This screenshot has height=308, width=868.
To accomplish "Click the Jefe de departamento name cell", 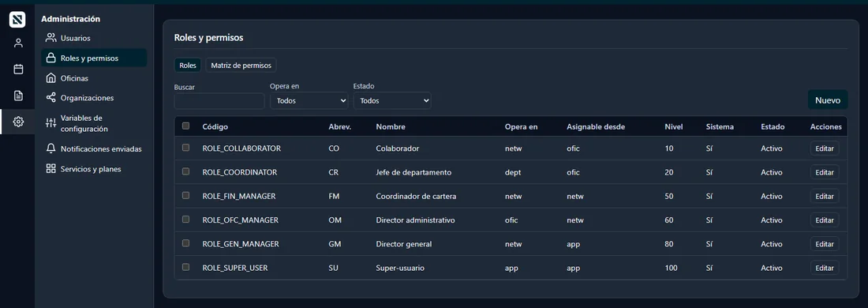I will click(x=413, y=172).
